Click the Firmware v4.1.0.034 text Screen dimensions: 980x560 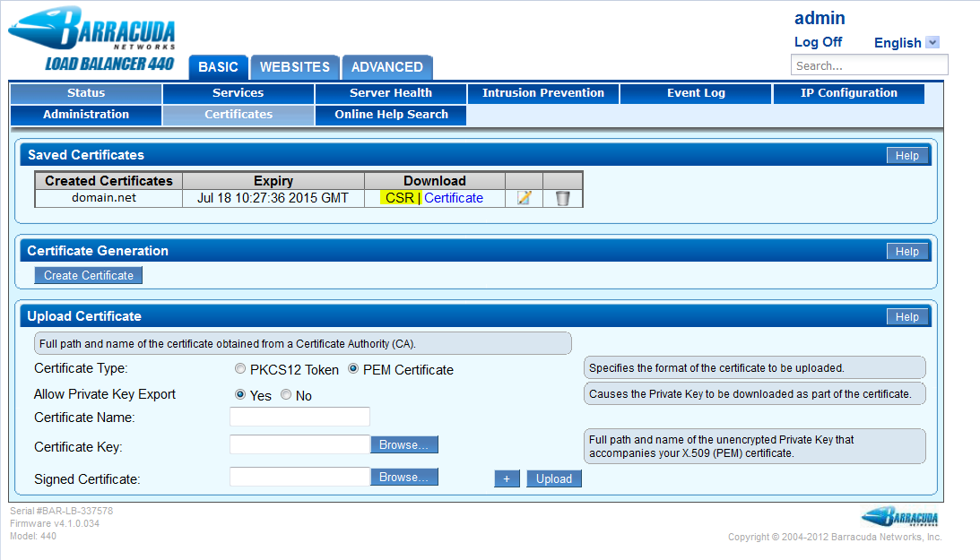click(x=55, y=523)
